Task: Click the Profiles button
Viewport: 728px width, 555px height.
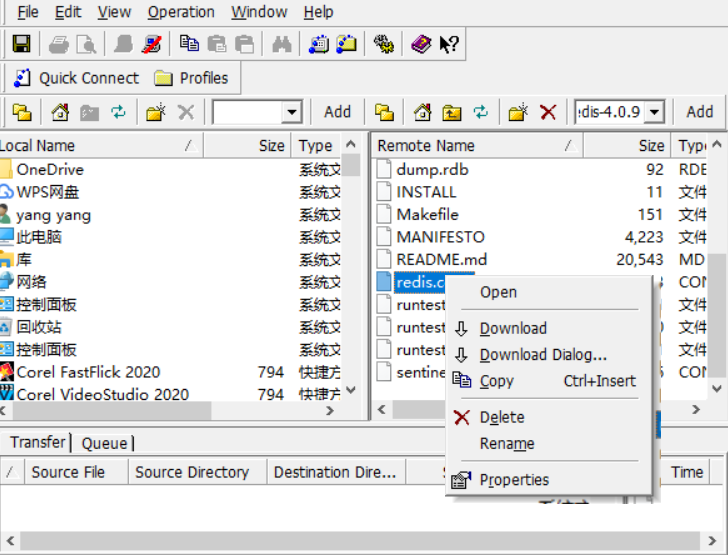Action: (191, 78)
